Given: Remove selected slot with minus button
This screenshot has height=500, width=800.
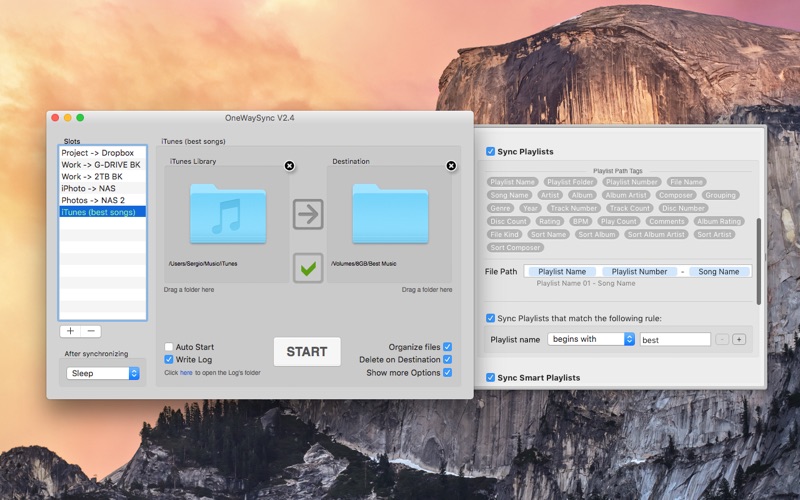Looking at the screenshot, I should click(x=91, y=331).
